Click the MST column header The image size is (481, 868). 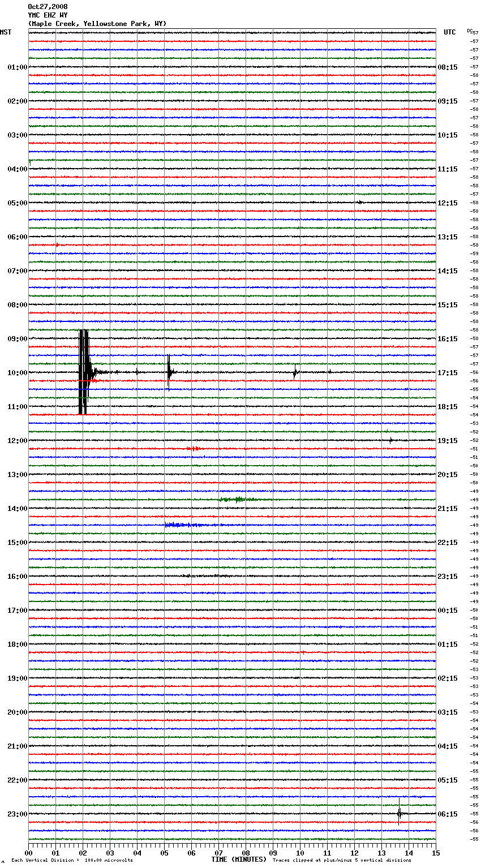point(6,32)
